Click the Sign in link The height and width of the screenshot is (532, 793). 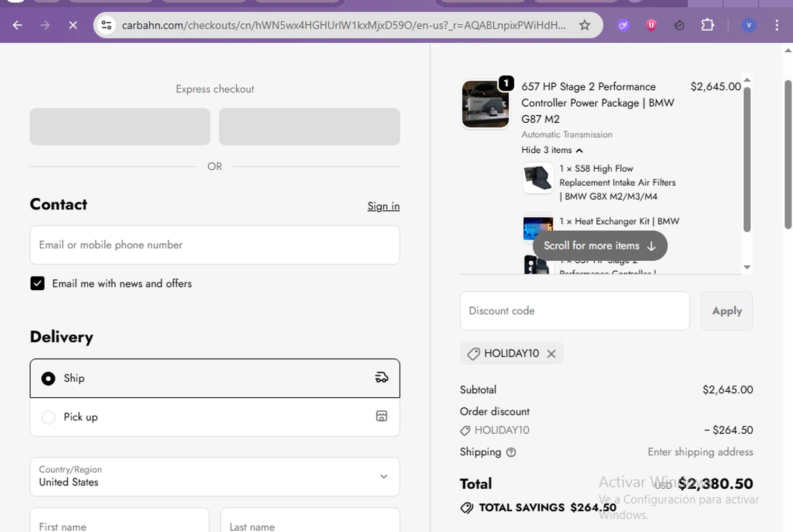[383, 206]
